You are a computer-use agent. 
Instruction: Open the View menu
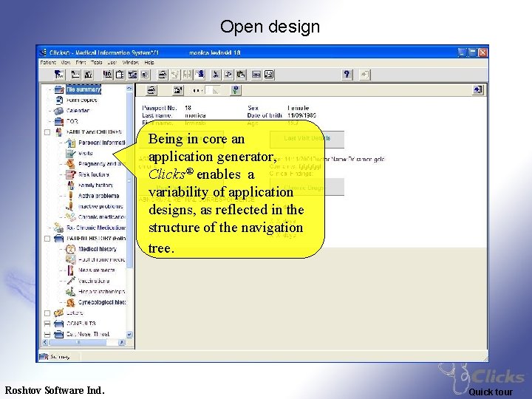[x=66, y=62]
